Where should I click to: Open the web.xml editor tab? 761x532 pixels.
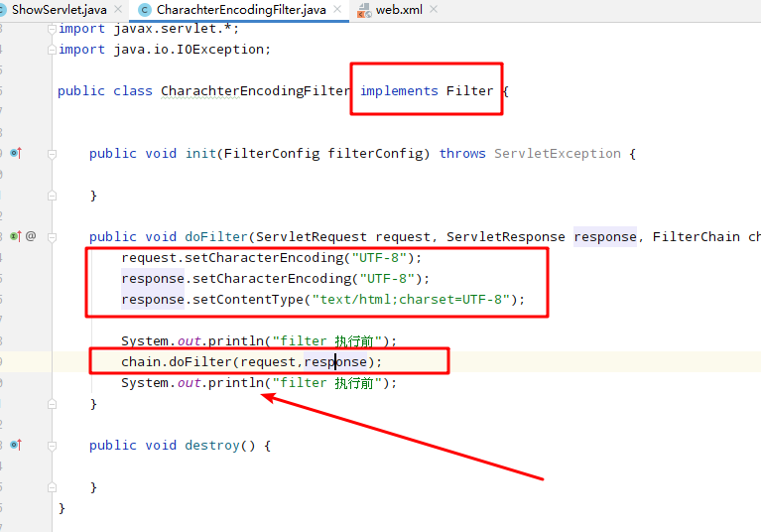click(x=399, y=10)
